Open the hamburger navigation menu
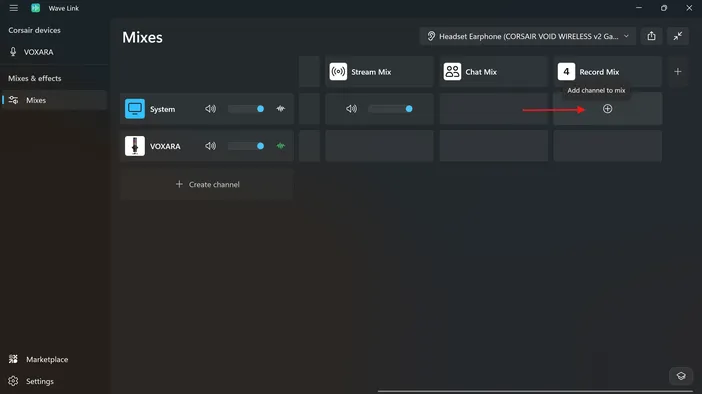The image size is (702, 394). [x=13, y=8]
